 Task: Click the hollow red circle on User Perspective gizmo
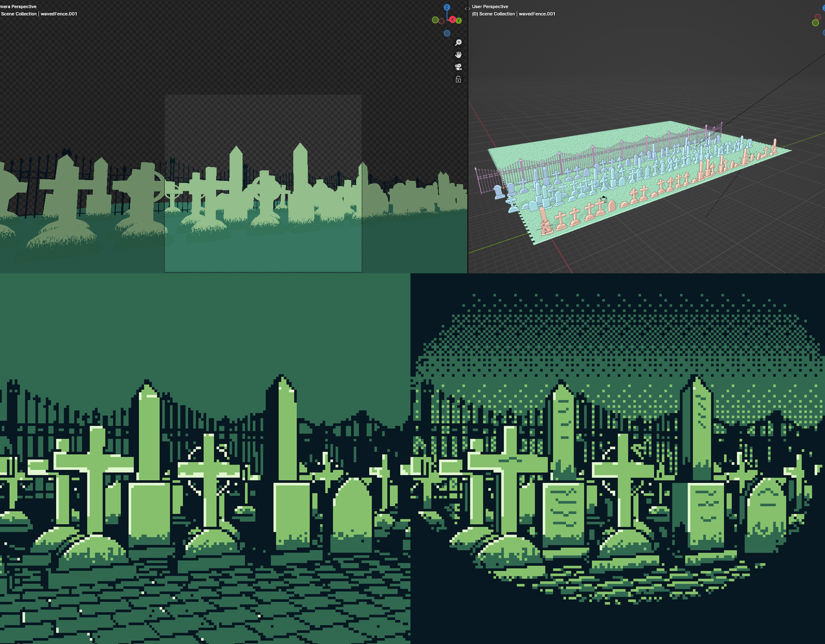pos(818,17)
